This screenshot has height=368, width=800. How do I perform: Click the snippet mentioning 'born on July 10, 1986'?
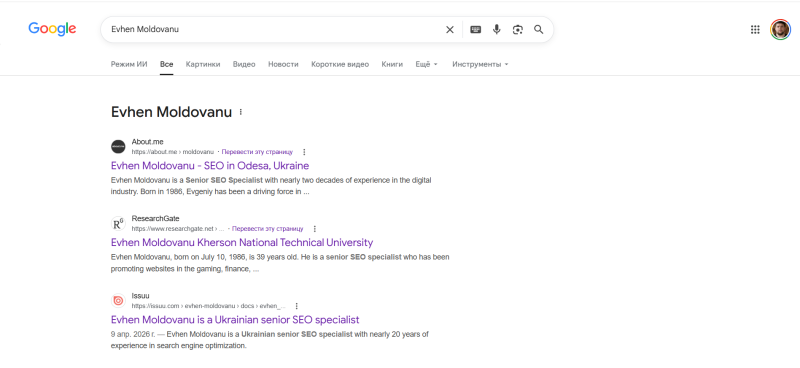tap(280, 263)
